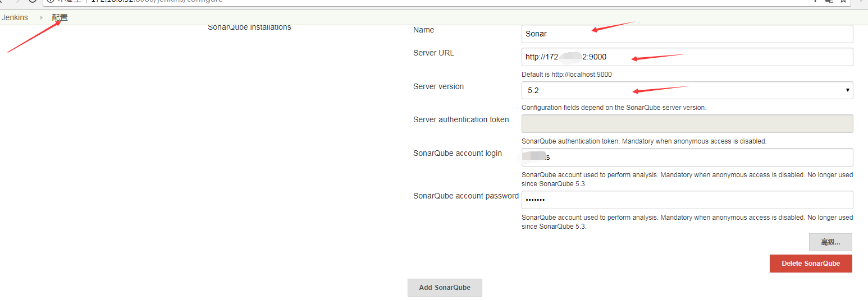Focus the Name field containing Sonar

click(x=687, y=34)
